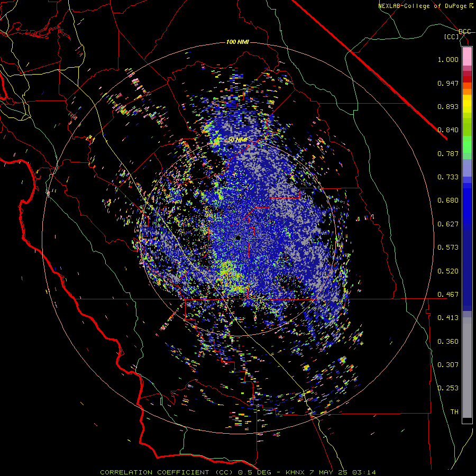This screenshot has width=476, height=476.
Task: Select the 0.520 legend value
Action: [x=448, y=271]
